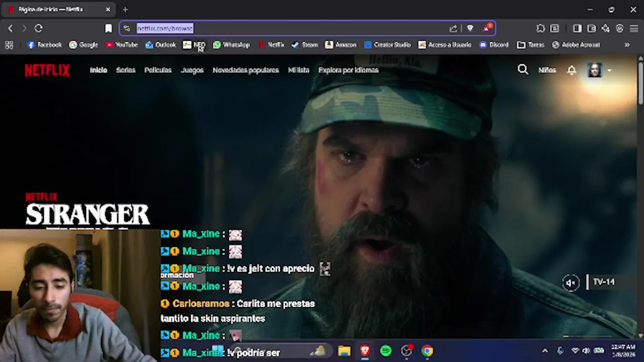Viewport: 644px width, 362px height.
Task: Open the Netflix notifications bell
Action: pos(572,70)
